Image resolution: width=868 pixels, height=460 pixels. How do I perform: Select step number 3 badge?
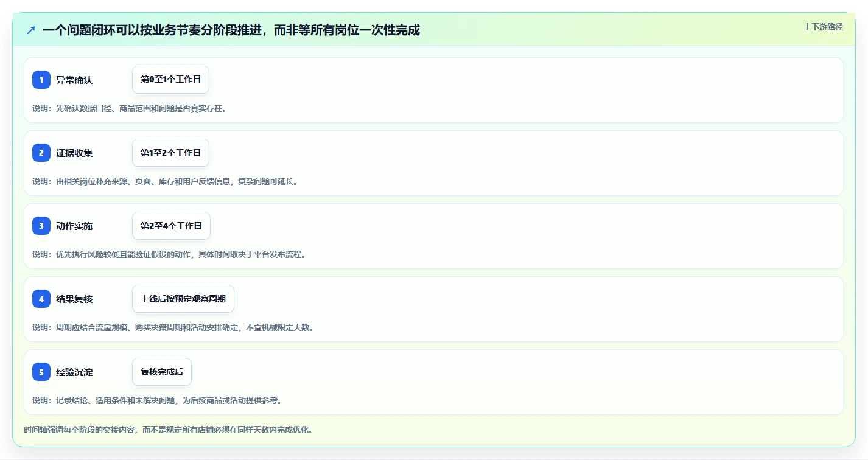tap(41, 226)
